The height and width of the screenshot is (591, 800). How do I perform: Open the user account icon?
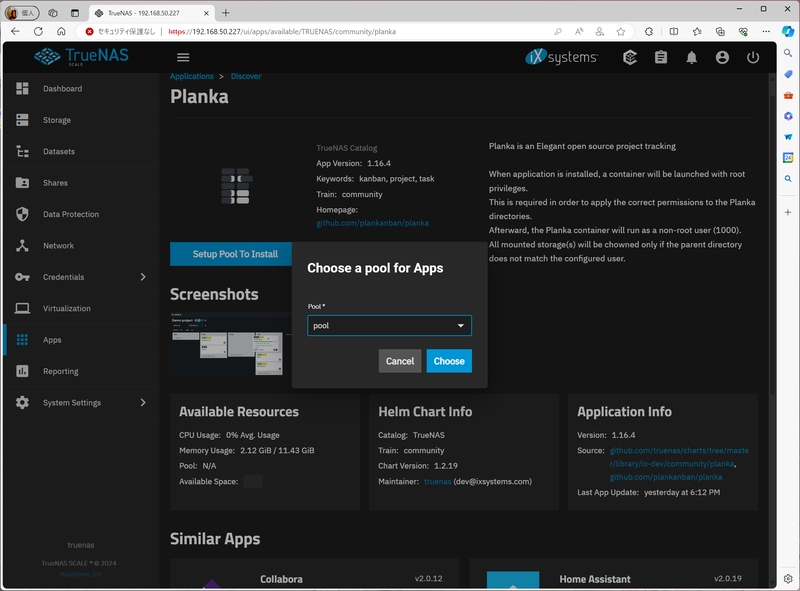tap(722, 57)
